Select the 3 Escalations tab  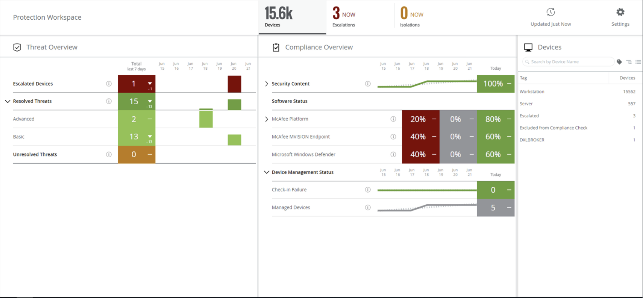360,17
